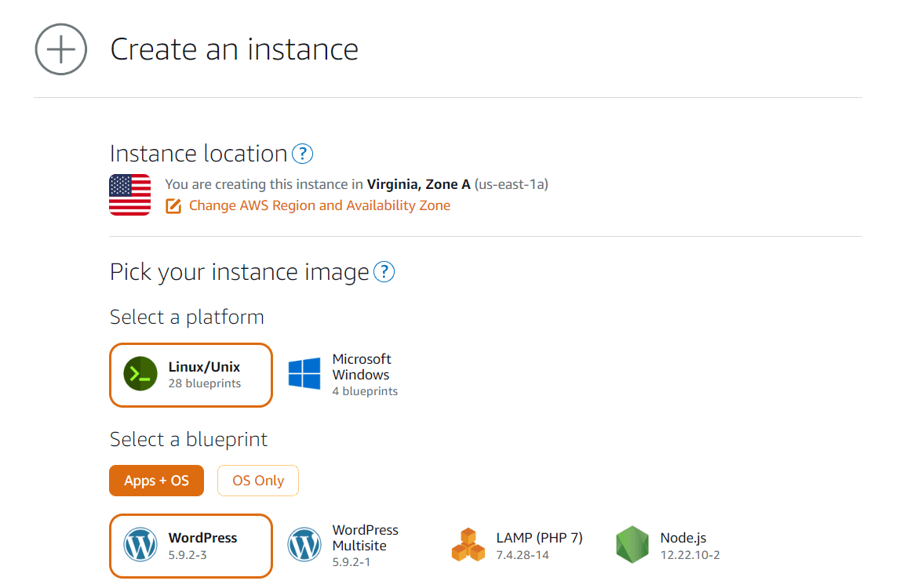
Task: Click the green Node.js icon
Action: click(x=632, y=544)
